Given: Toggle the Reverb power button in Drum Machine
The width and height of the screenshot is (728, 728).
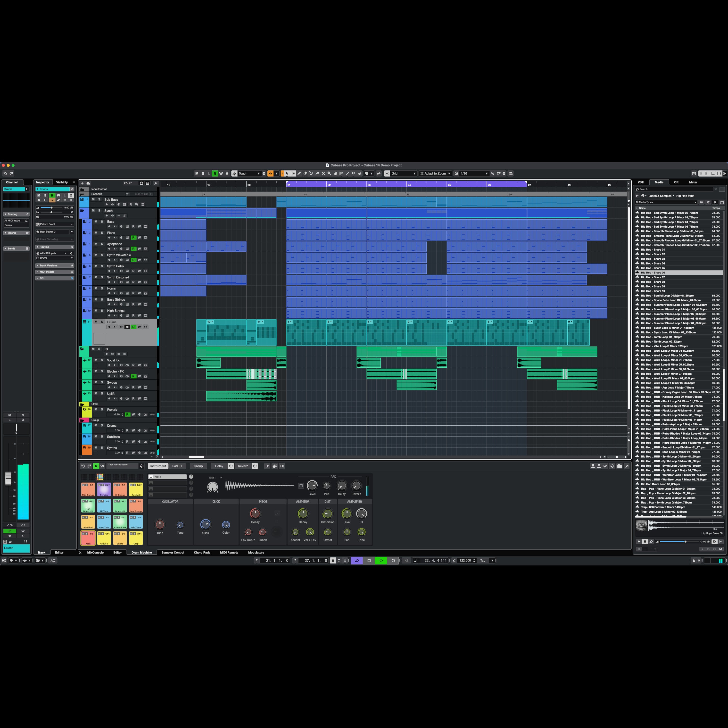Looking at the screenshot, I should tap(255, 466).
